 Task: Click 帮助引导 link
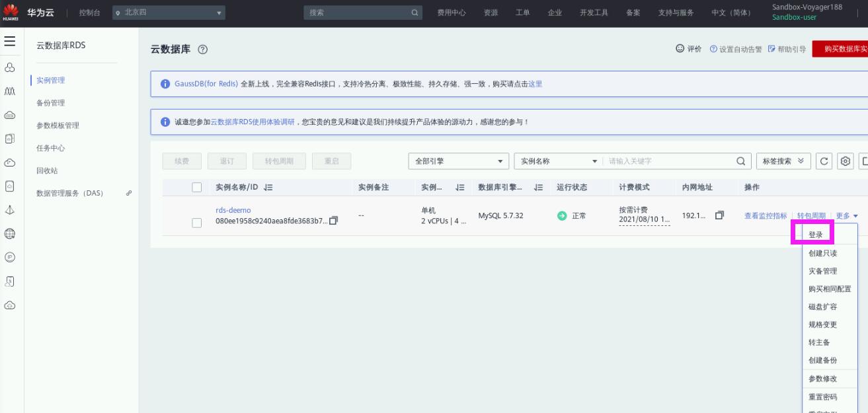pos(787,49)
